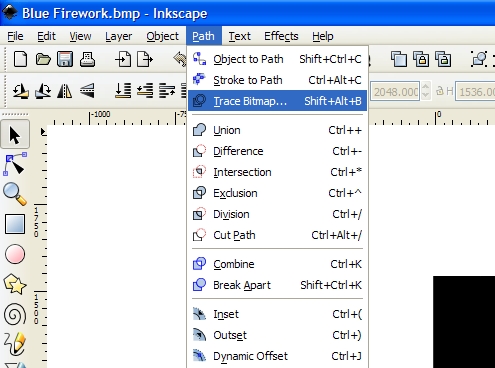495x368 pixels.
Task: Lower selection one step icon
Action: [x=145, y=91]
